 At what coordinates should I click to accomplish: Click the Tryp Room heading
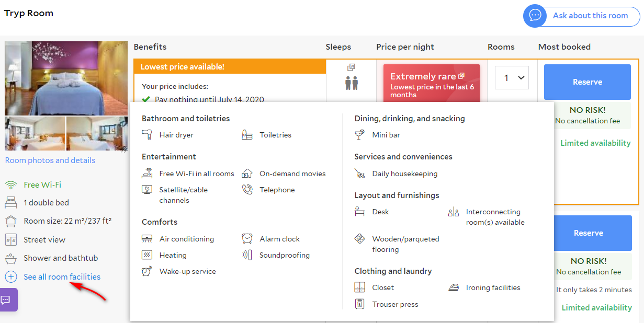pyautogui.click(x=29, y=13)
